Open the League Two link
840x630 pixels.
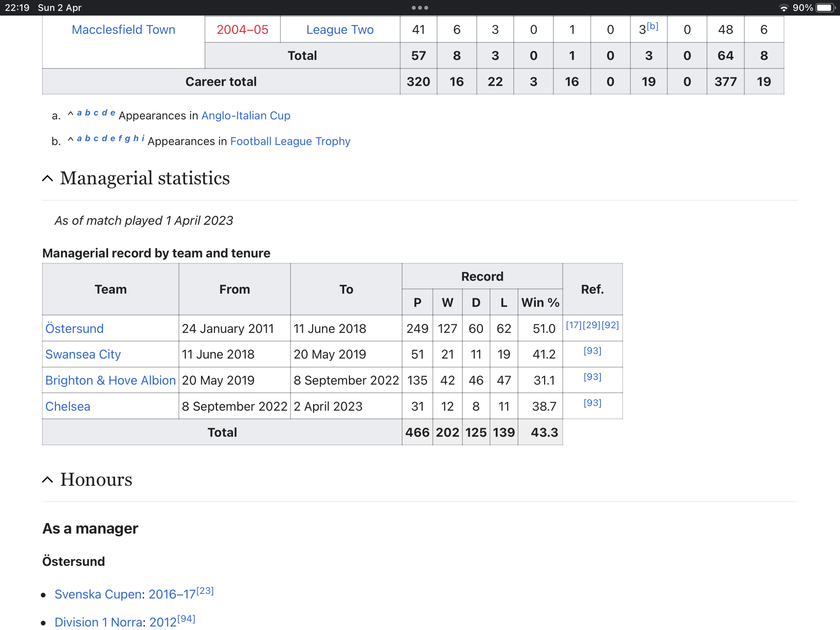click(339, 30)
